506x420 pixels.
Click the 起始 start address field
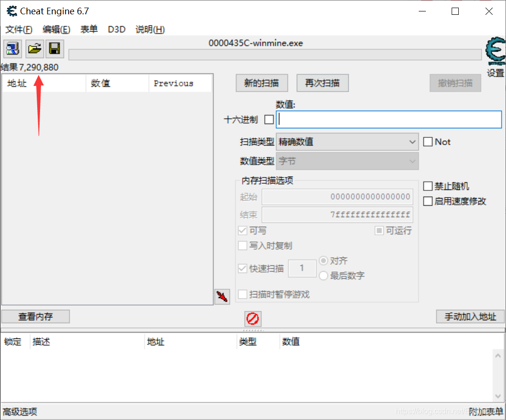click(337, 197)
